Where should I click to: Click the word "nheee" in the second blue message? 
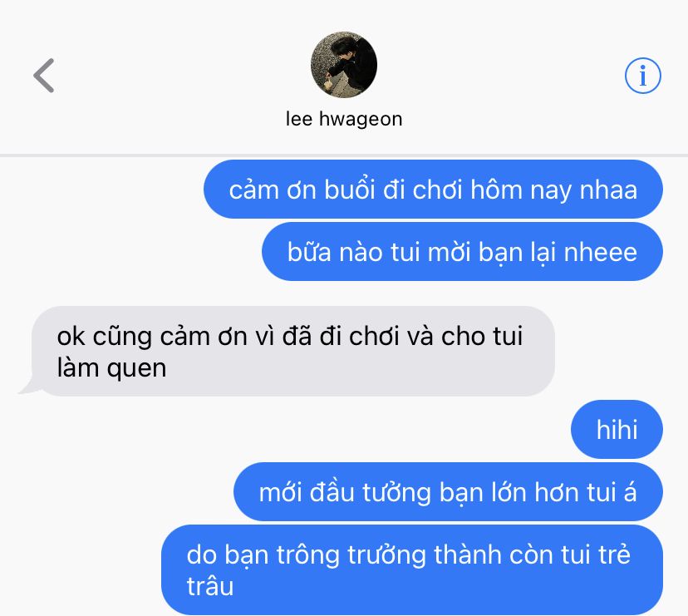(600, 253)
